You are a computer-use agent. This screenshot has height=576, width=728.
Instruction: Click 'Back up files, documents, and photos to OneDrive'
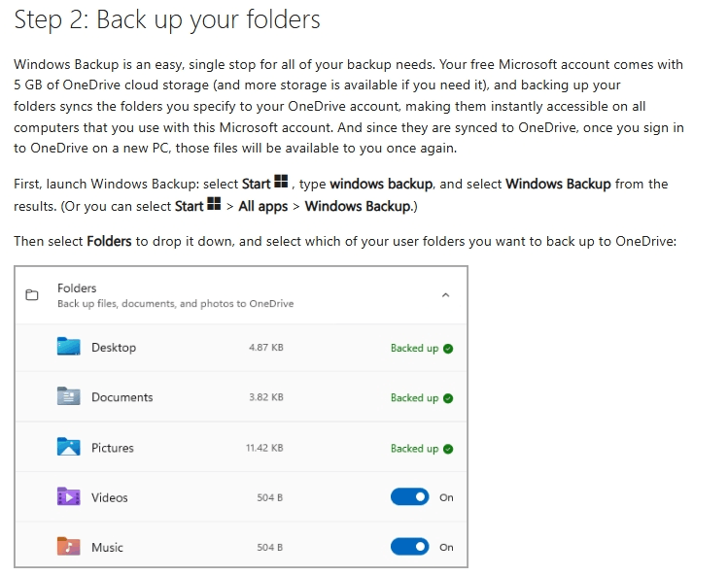click(176, 304)
